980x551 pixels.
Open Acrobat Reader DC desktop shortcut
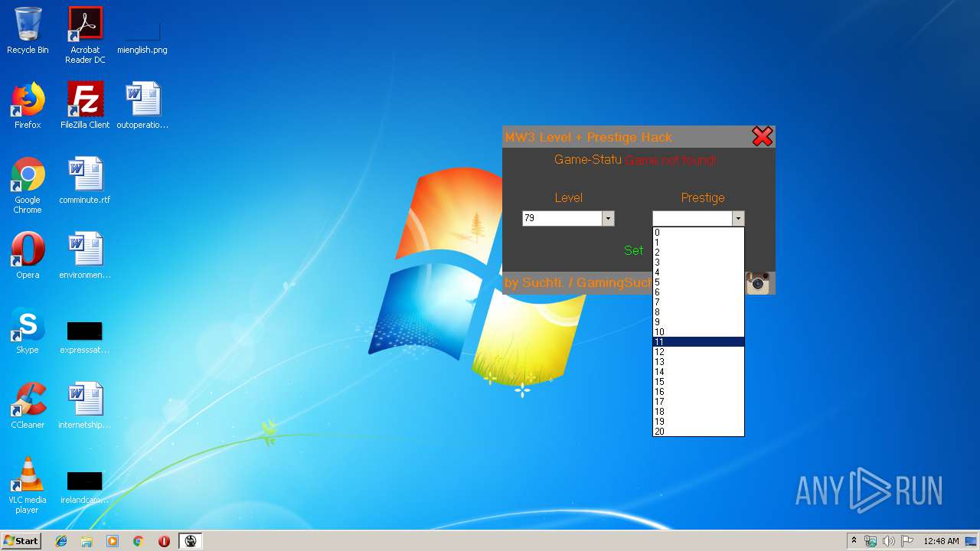point(85,35)
